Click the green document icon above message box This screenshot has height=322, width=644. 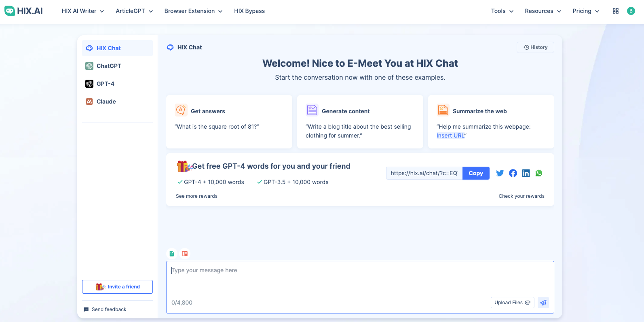point(172,254)
